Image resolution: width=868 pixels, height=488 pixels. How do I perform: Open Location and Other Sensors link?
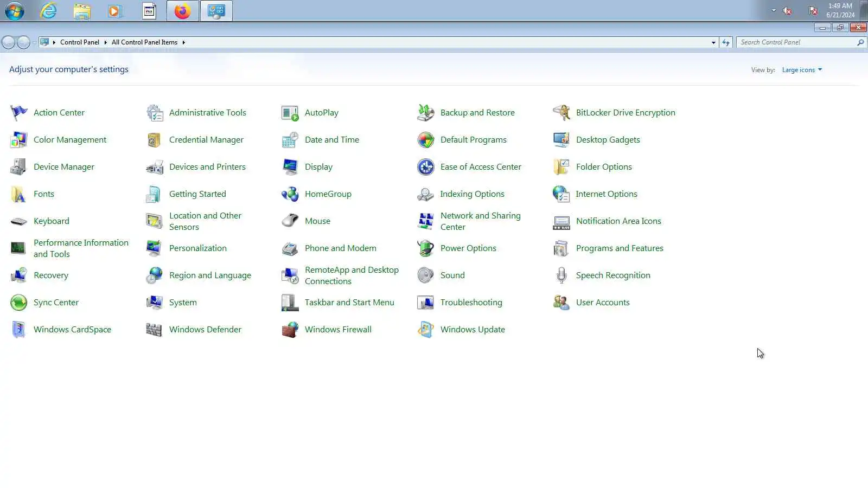(x=205, y=221)
